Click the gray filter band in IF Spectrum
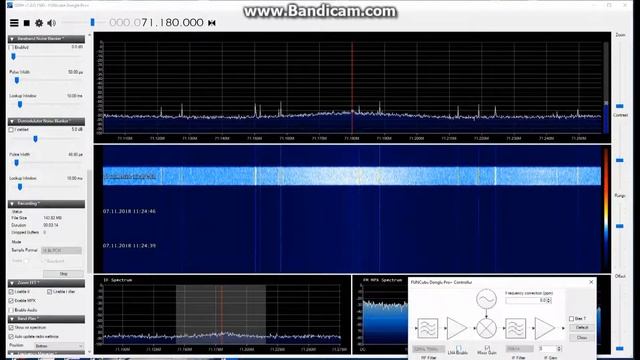The image size is (640, 360). (x=221, y=314)
